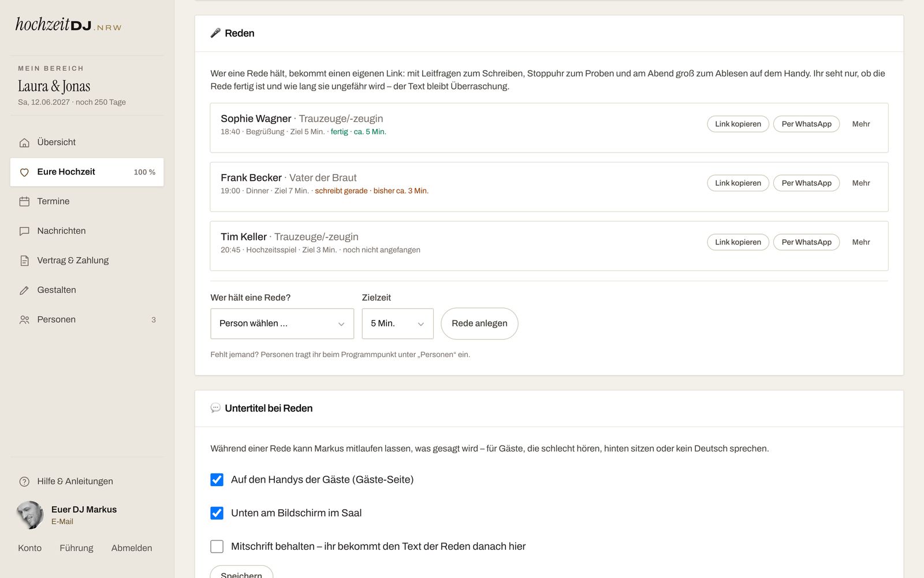Open Mehr options for Tim Keller
924x578 pixels.
860,242
